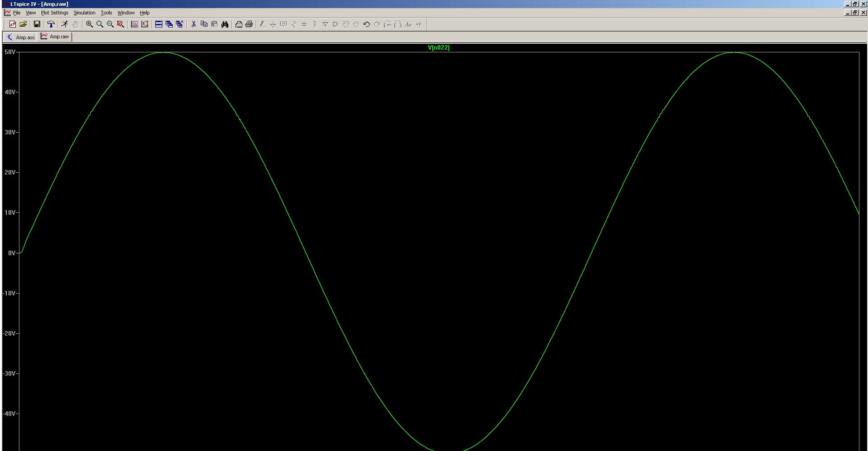
Task: Click the V(n022) trace label
Action: [x=439, y=47]
